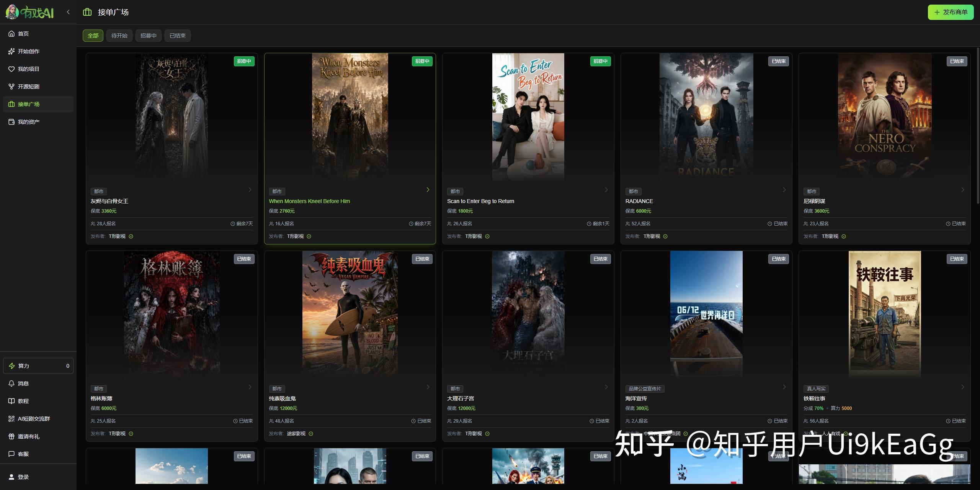Open the 纯素吸血鬼 poster
This screenshot has height=490, width=980.
tap(350, 314)
